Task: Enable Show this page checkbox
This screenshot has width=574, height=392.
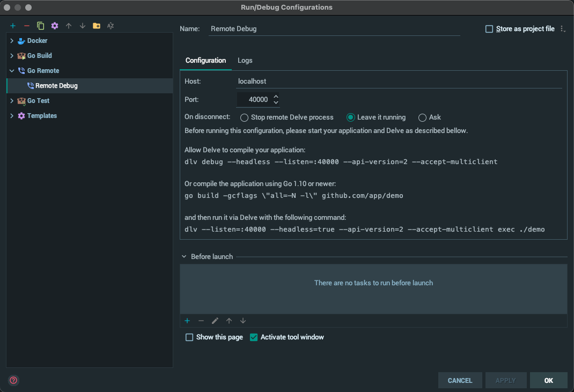Action: click(189, 337)
